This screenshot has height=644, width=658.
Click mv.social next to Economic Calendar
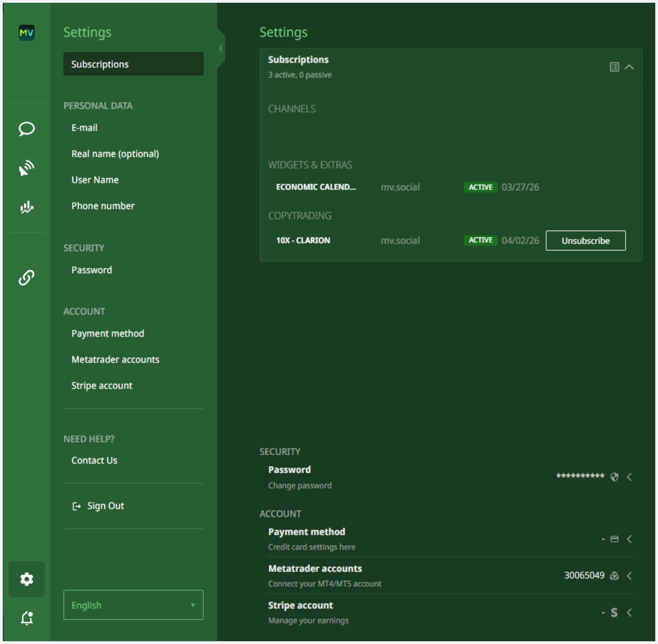pos(400,187)
